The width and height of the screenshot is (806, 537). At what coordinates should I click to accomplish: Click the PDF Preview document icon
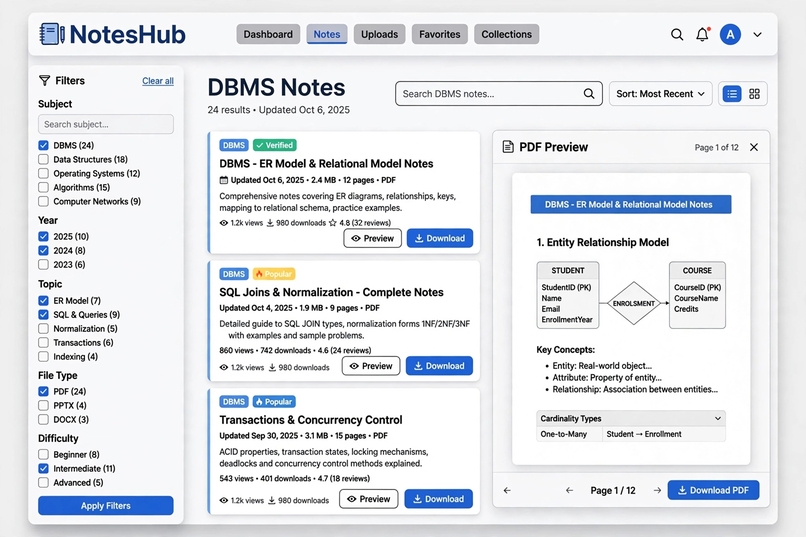[x=508, y=147]
